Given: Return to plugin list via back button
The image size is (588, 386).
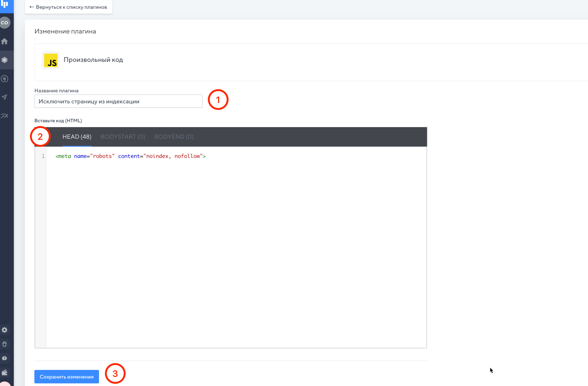Looking at the screenshot, I should (69, 7).
